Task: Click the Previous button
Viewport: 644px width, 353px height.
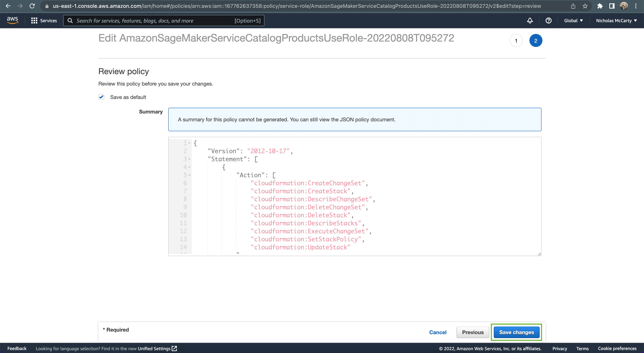Action: [x=473, y=332]
